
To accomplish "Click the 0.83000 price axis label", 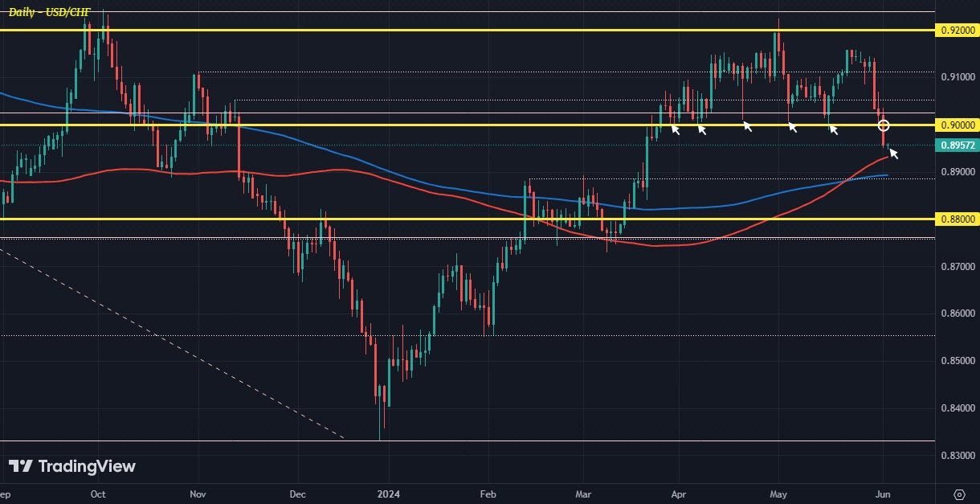I will [956, 456].
